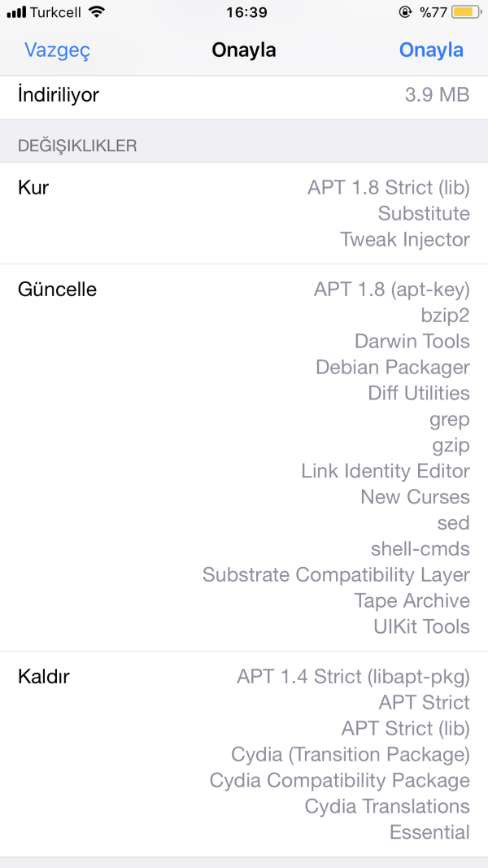Tap the Darwin Tools package
488x868 pixels.
point(412,341)
